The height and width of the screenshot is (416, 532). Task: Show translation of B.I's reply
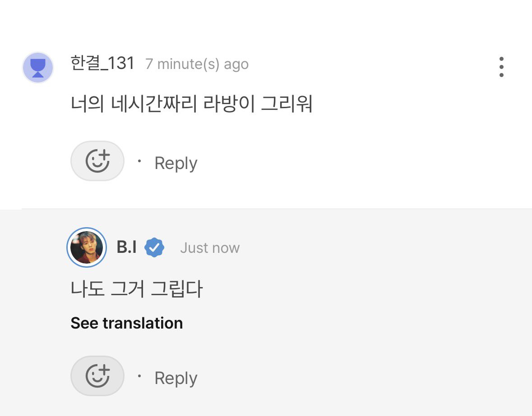pyautogui.click(x=126, y=323)
